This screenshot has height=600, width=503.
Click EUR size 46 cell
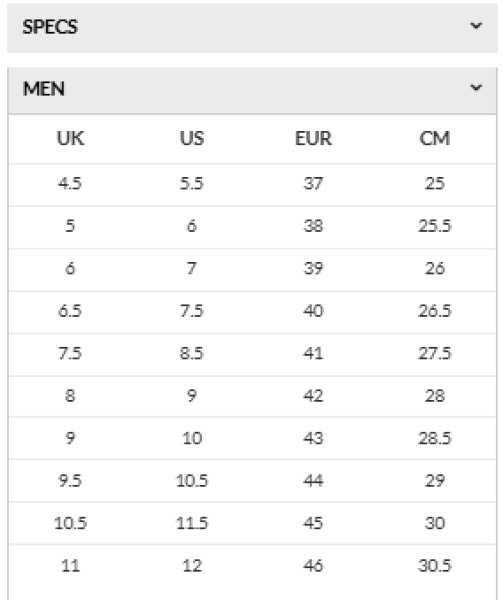[x=313, y=566]
